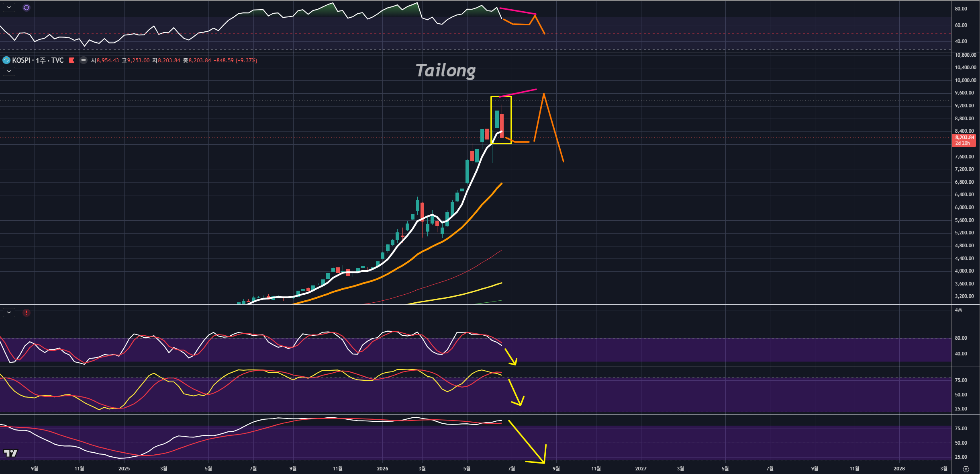Click the '9,600.00' price axis label
This screenshot has height=474, width=980.
pos(964,93)
